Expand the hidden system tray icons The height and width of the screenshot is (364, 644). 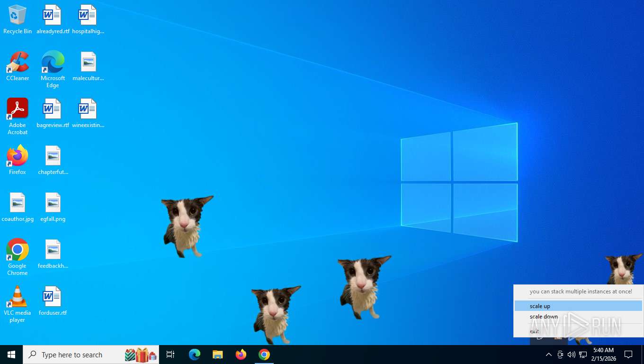coord(548,355)
